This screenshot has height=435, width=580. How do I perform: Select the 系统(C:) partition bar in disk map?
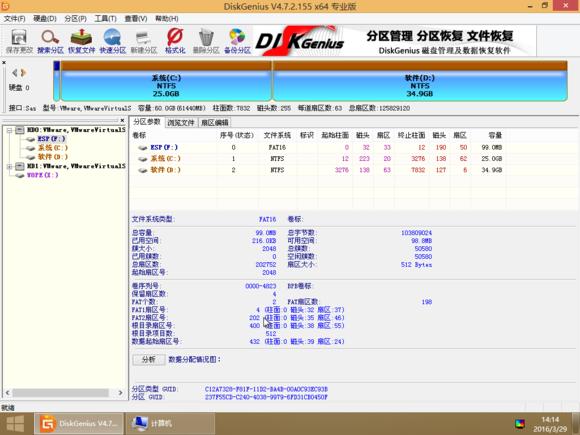point(166,81)
